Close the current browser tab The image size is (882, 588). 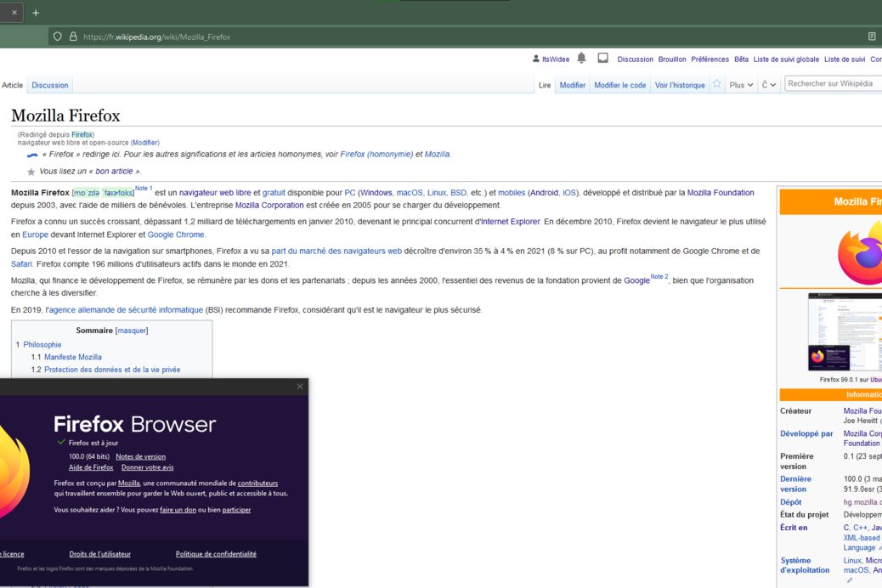pyautogui.click(x=14, y=13)
